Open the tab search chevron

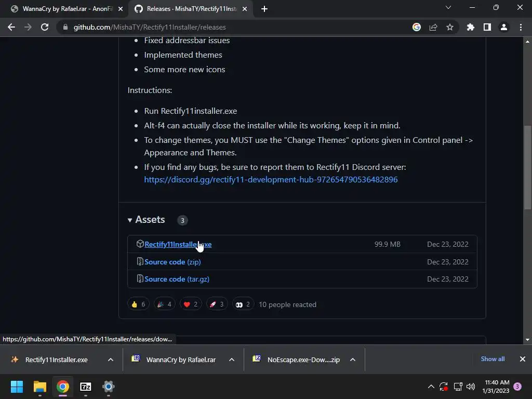(x=448, y=7)
